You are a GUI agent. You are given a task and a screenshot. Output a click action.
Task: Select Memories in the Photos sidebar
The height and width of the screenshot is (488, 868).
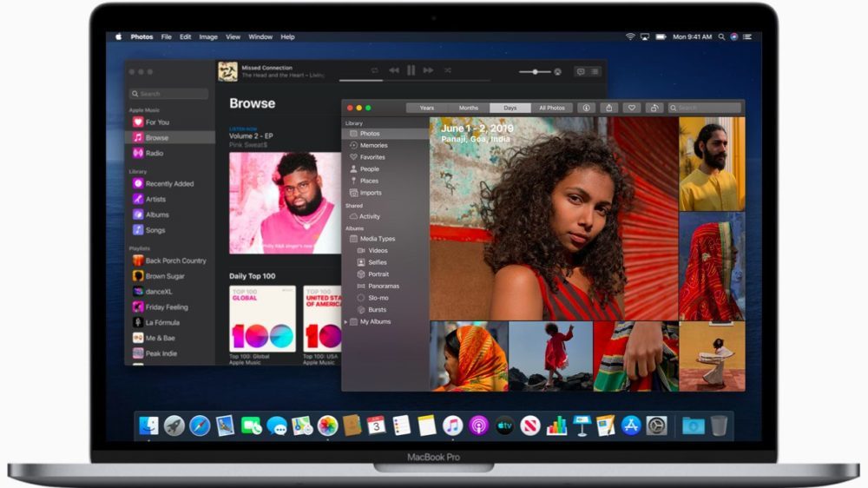click(x=373, y=145)
